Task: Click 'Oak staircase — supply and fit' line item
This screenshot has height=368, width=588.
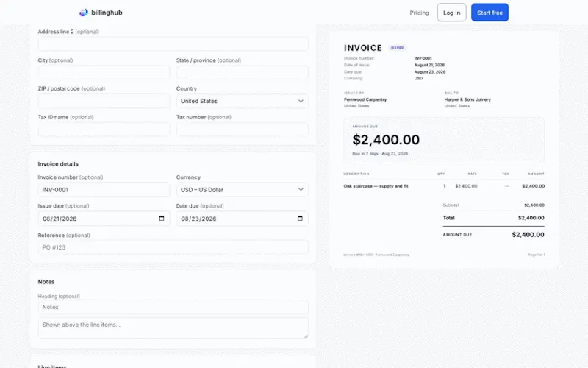Action: coord(376,186)
